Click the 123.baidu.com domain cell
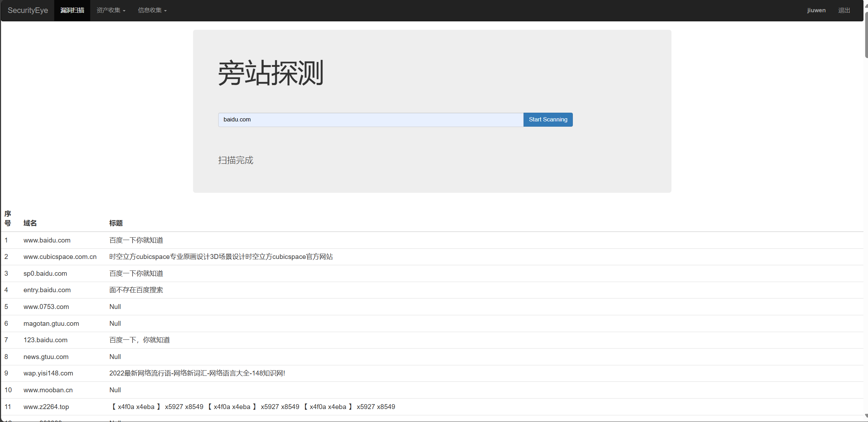Screen dimensions: 868x422 pos(45,340)
